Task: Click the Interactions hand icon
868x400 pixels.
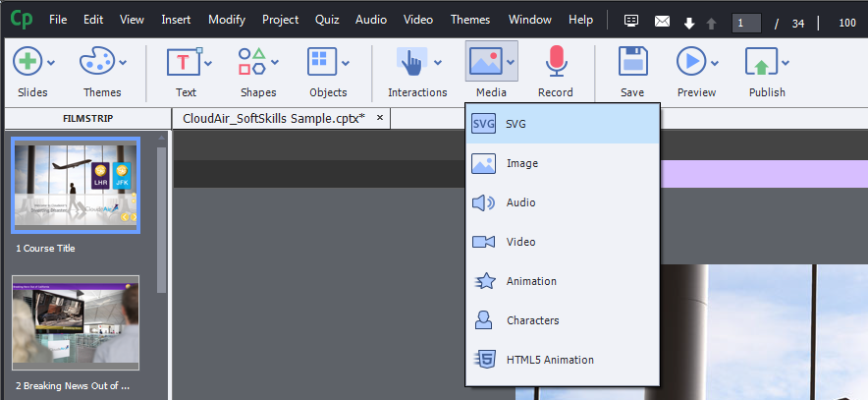Action: 411,63
